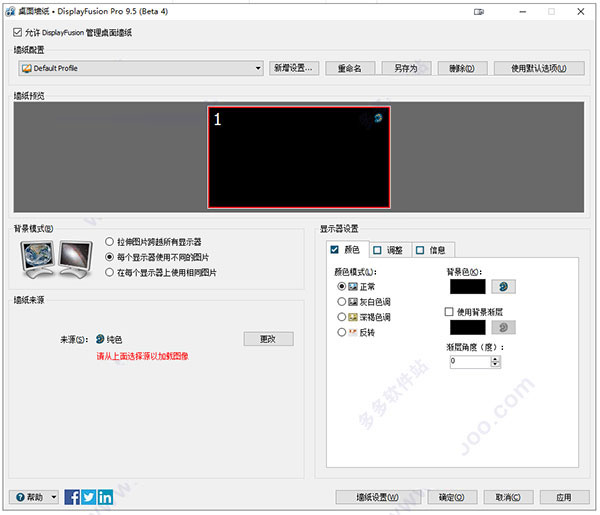Screen dimensions: 600x515
Task: Click the 删除 profile button
Action: (x=462, y=68)
